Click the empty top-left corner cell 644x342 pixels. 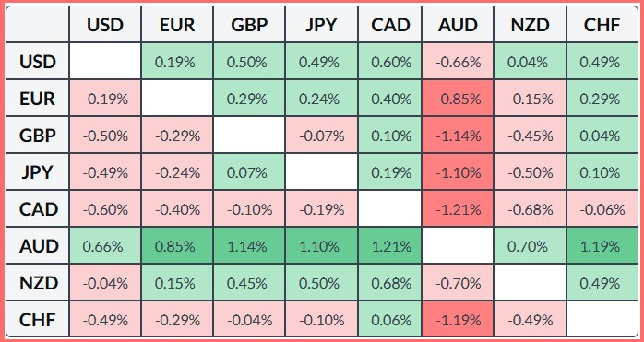tap(38, 25)
